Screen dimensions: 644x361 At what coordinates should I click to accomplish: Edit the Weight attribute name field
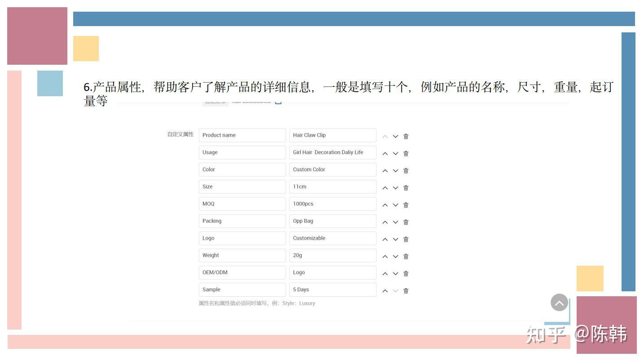pyautogui.click(x=243, y=255)
